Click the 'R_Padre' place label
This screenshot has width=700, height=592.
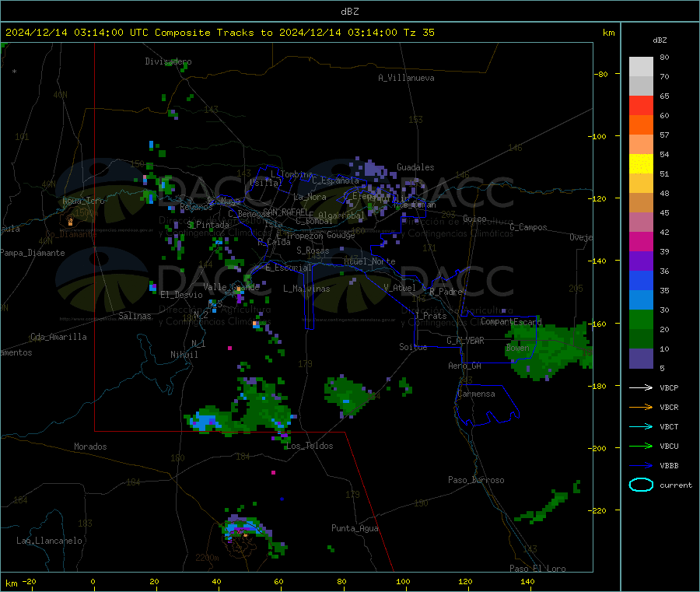point(446,292)
